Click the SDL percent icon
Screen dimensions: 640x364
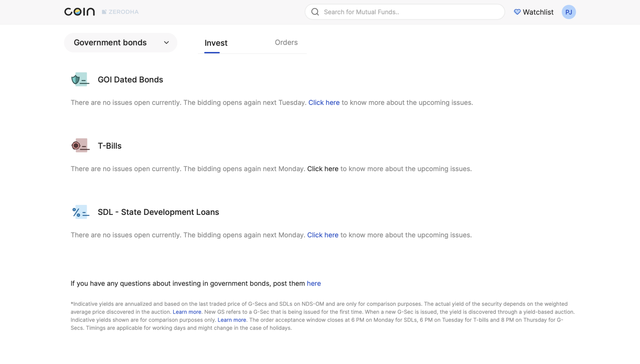tap(80, 212)
